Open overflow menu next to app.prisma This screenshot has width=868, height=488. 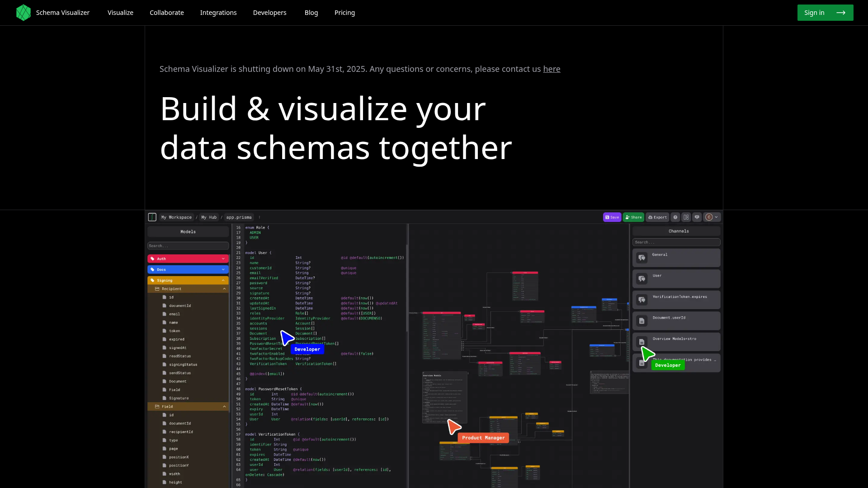click(x=259, y=217)
